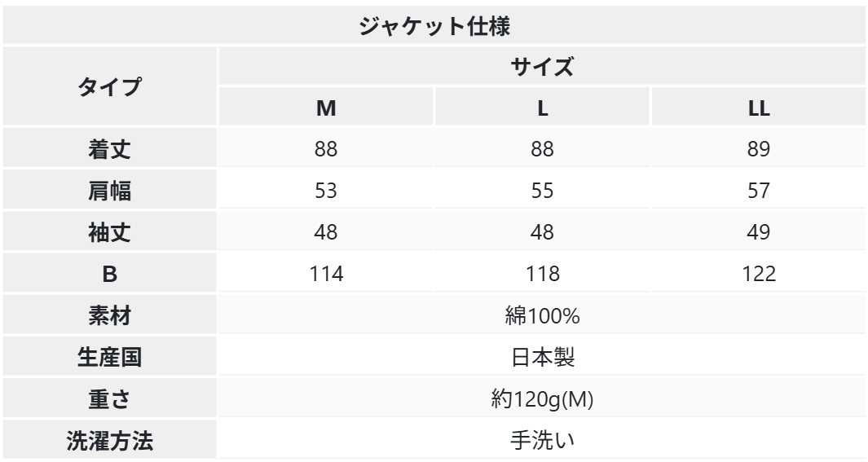868x462 pixels.
Task: Click the 袖丈 row label
Action: pos(108,233)
